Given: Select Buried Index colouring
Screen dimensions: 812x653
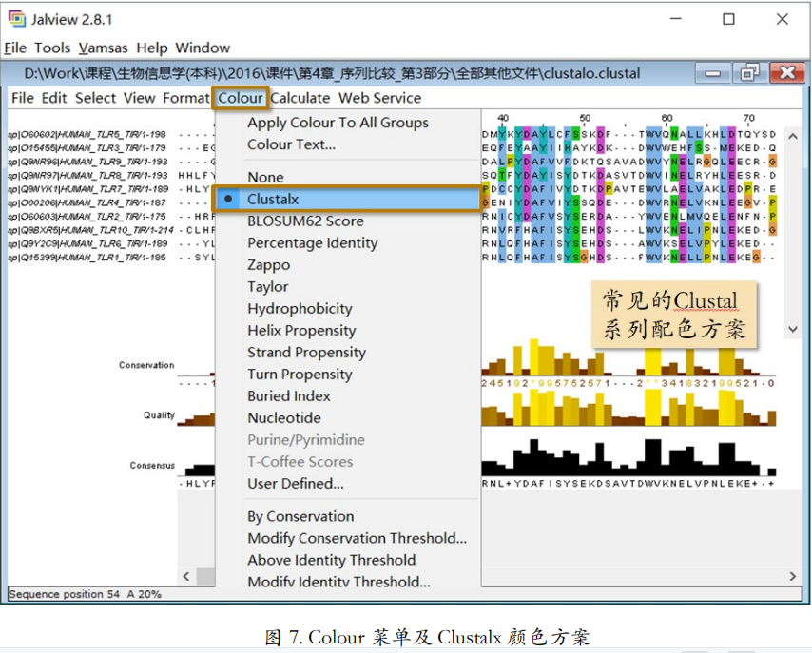Looking at the screenshot, I should (348, 396).
